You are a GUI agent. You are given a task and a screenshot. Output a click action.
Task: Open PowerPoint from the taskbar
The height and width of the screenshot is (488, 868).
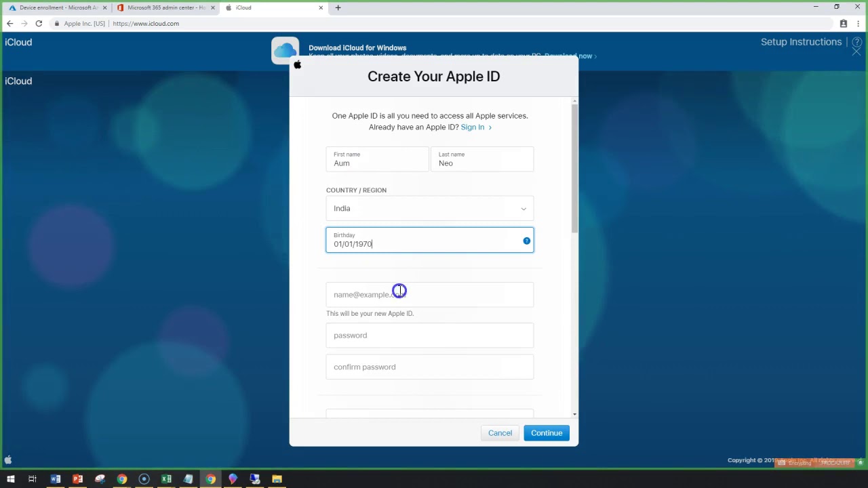(x=77, y=479)
